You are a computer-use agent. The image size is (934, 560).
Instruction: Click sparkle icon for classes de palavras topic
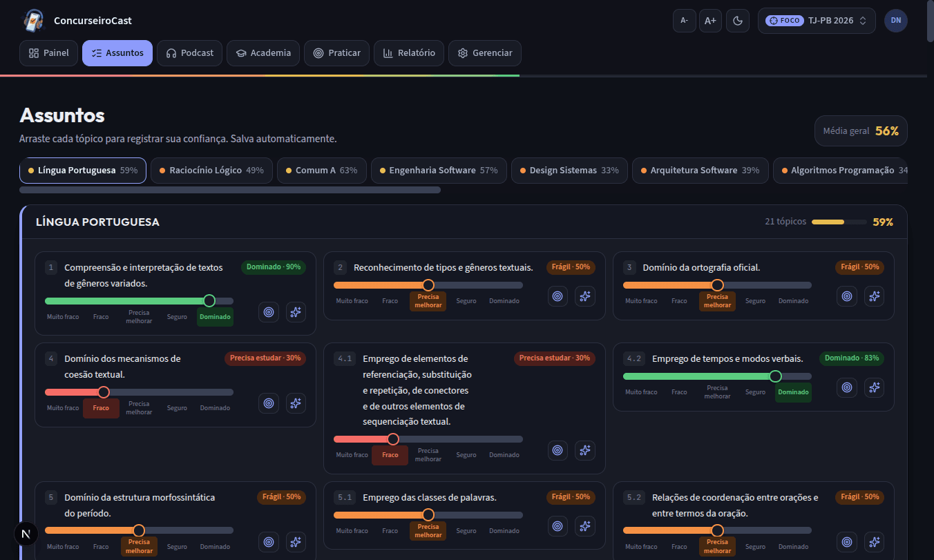pos(585,525)
